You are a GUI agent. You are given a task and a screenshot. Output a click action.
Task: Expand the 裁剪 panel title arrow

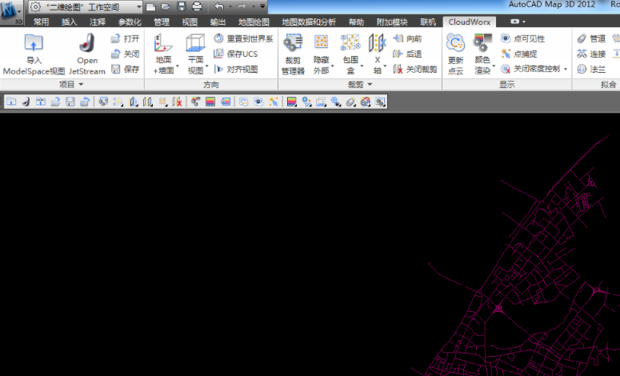point(370,84)
